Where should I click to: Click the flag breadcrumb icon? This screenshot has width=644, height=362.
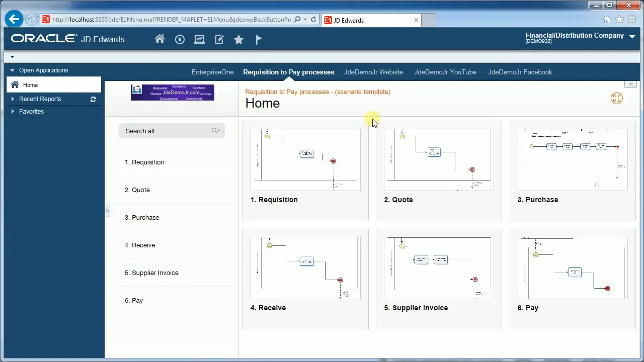click(x=258, y=39)
